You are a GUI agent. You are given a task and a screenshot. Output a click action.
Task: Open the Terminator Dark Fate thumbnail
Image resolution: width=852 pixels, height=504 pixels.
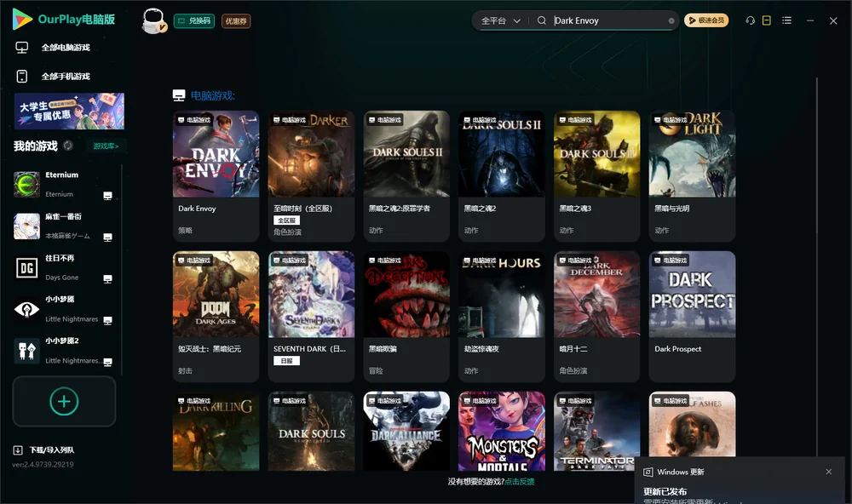tap(596, 432)
